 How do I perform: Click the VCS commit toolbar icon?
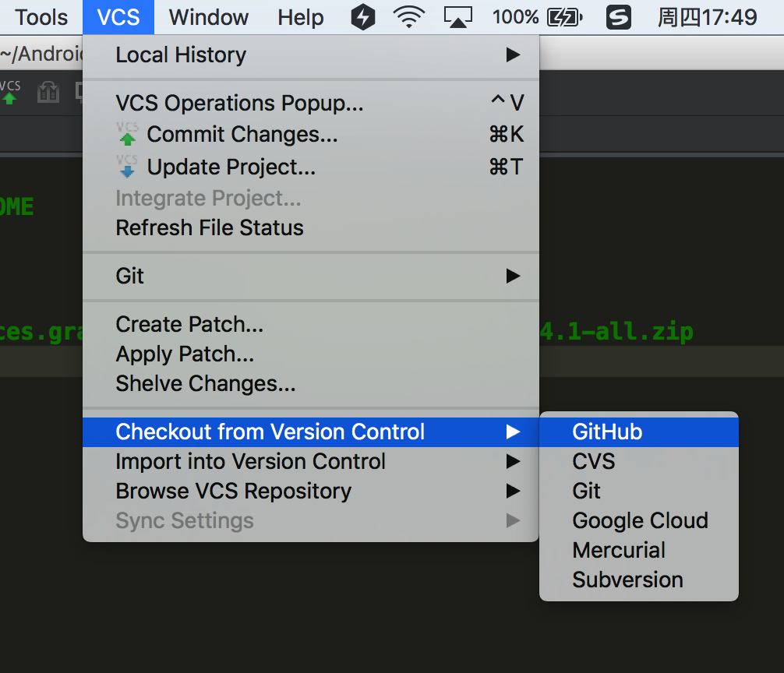[9, 93]
